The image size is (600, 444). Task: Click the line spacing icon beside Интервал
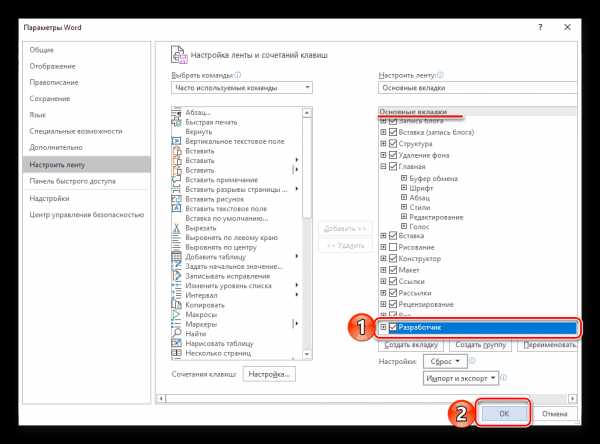[176, 295]
